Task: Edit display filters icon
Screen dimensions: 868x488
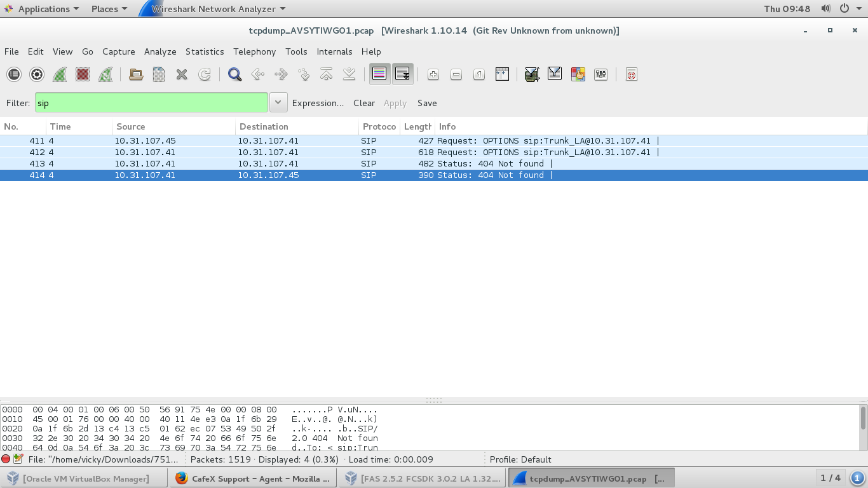Action: click(x=555, y=74)
